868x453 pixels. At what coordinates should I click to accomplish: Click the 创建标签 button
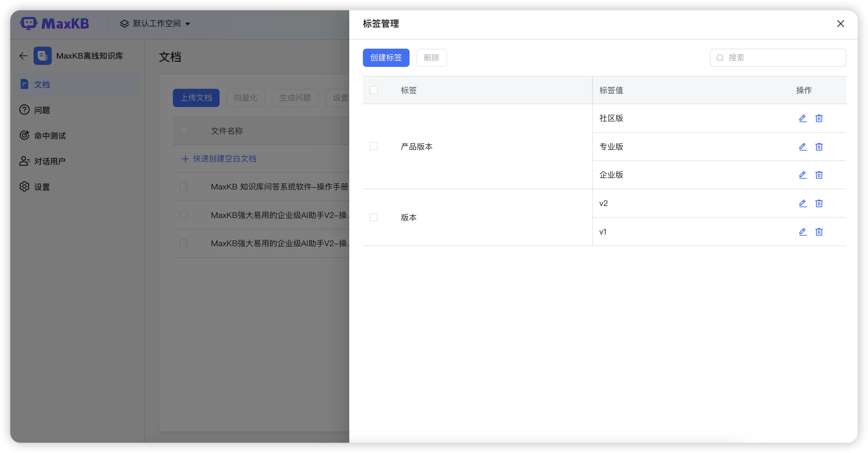tap(386, 58)
